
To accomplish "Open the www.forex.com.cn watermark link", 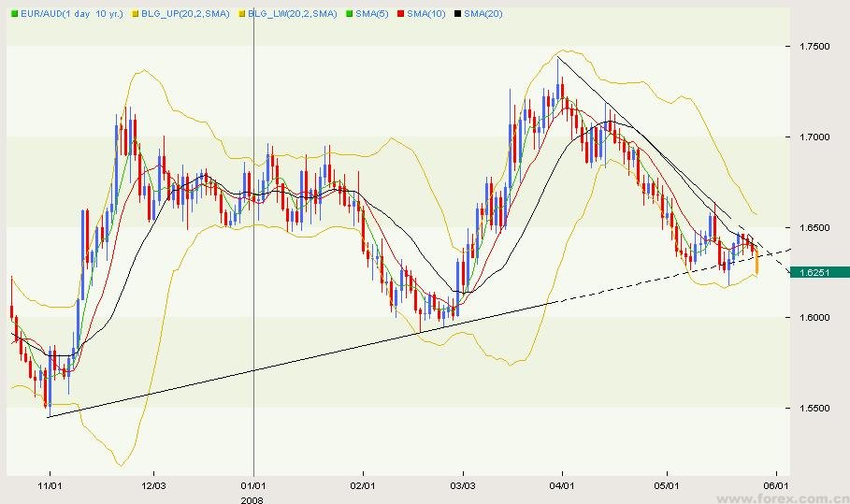I will click(x=795, y=497).
